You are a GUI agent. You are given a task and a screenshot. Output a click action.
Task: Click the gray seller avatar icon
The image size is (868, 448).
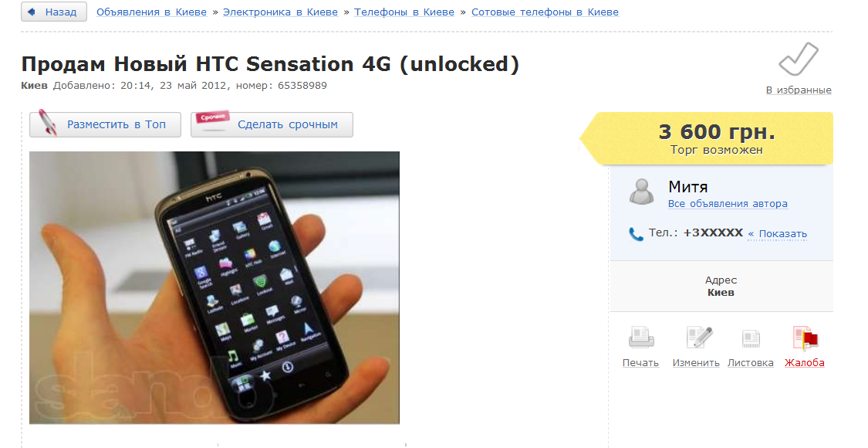[642, 192]
